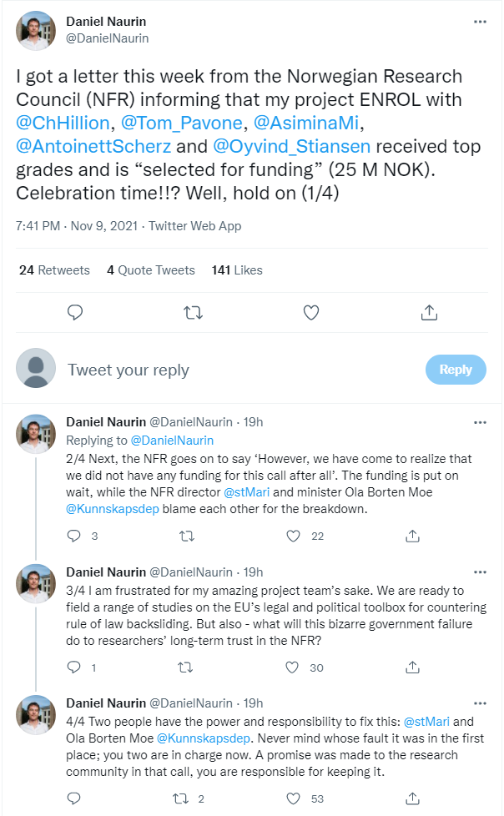View the 24 Retweets list
504x816 pixels.
click(54, 270)
